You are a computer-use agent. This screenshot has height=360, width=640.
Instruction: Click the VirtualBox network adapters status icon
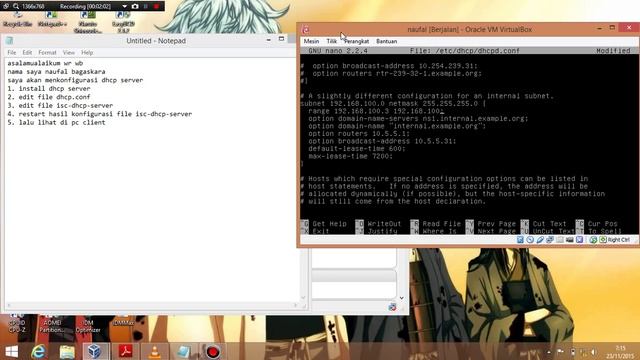click(549, 240)
